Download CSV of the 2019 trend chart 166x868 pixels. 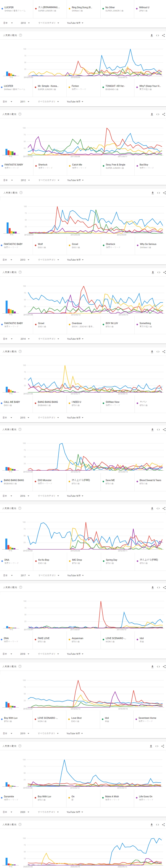click(x=151, y=746)
